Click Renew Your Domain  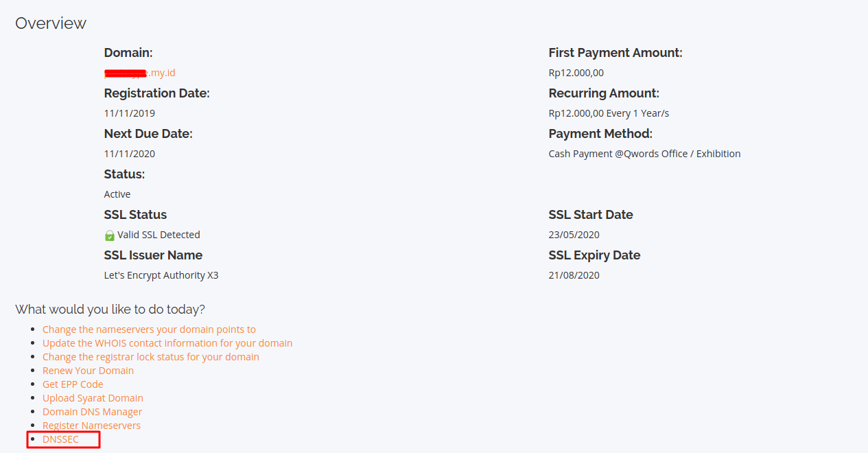pyautogui.click(x=88, y=371)
